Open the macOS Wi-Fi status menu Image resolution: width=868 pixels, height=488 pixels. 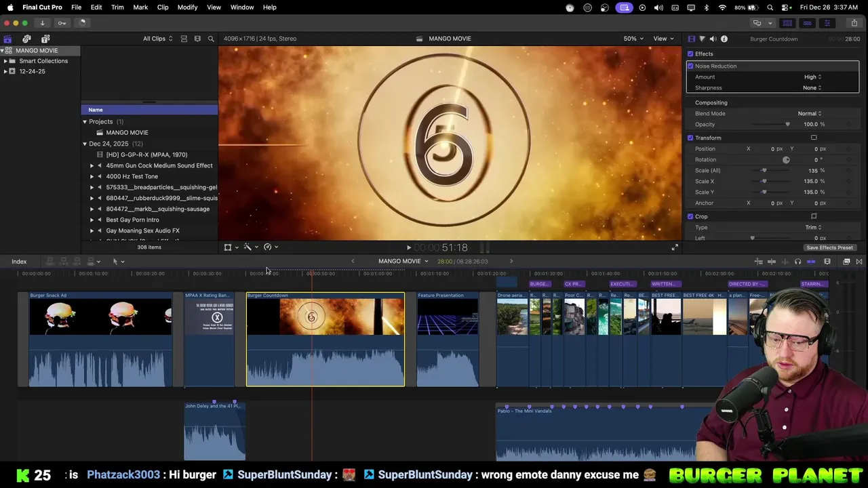tap(722, 7)
